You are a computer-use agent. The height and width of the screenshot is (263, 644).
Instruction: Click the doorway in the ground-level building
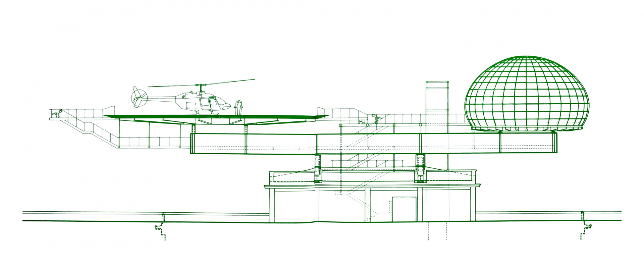coord(404,209)
